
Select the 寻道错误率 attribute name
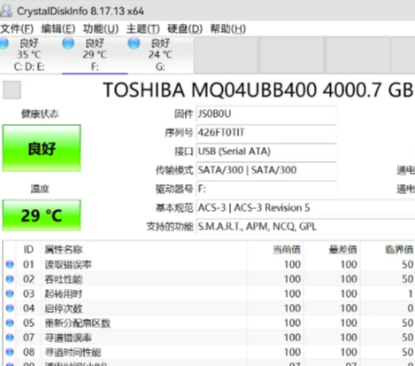coord(68,338)
